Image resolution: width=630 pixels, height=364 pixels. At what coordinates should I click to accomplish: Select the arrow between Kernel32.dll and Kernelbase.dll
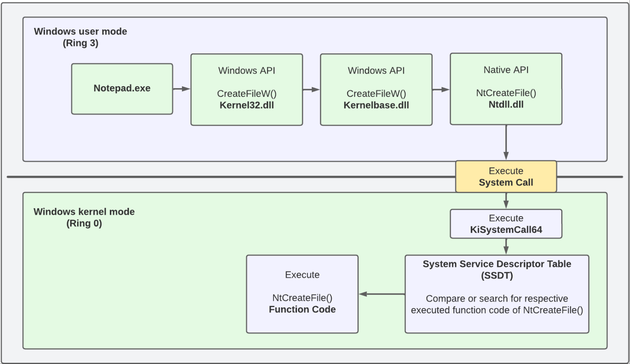click(311, 90)
